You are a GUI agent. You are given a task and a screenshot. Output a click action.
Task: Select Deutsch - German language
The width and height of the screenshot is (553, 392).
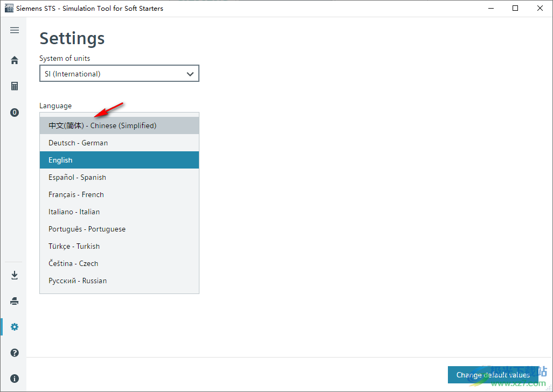pyautogui.click(x=119, y=143)
